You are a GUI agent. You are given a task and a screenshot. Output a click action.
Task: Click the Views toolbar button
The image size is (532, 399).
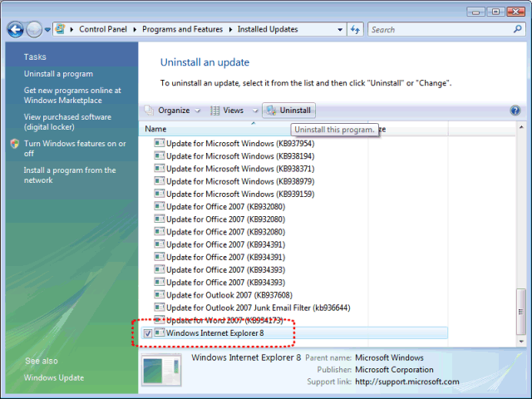pos(227,111)
